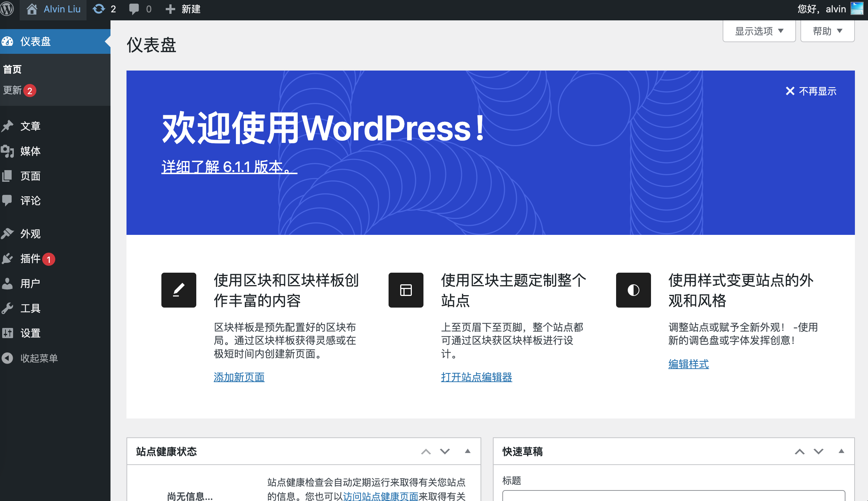Open 详细了解 6.1.1 版本 link

pyautogui.click(x=229, y=167)
